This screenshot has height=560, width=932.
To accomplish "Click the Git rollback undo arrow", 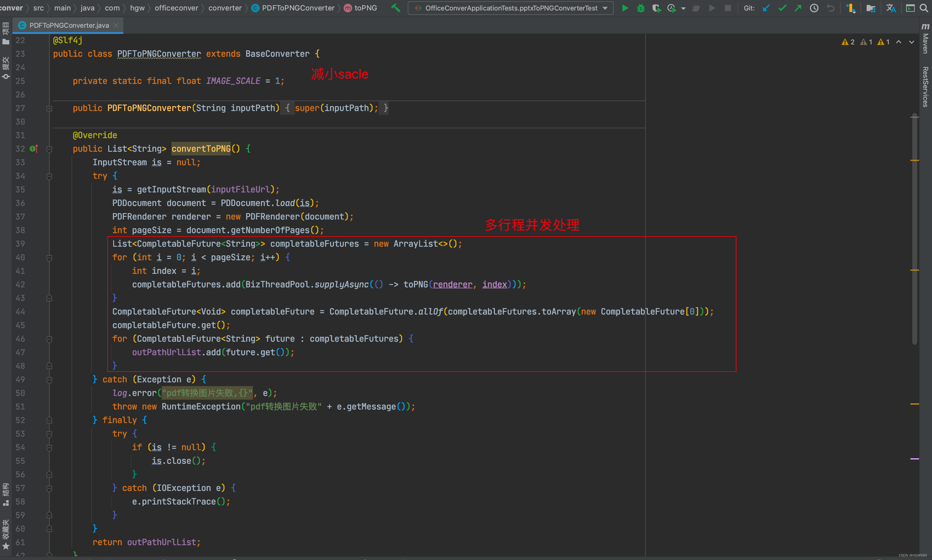I will pyautogui.click(x=831, y=8).
